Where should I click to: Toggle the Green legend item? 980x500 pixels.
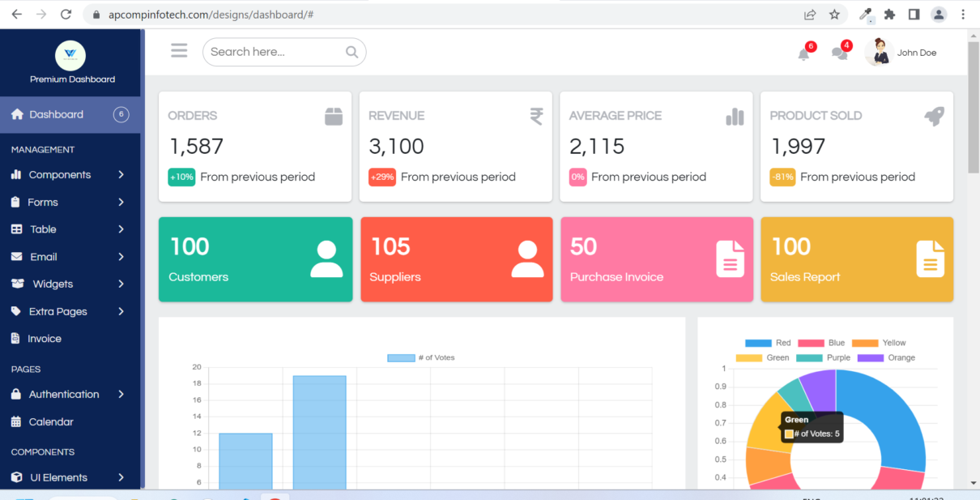(x=763, y=357)
